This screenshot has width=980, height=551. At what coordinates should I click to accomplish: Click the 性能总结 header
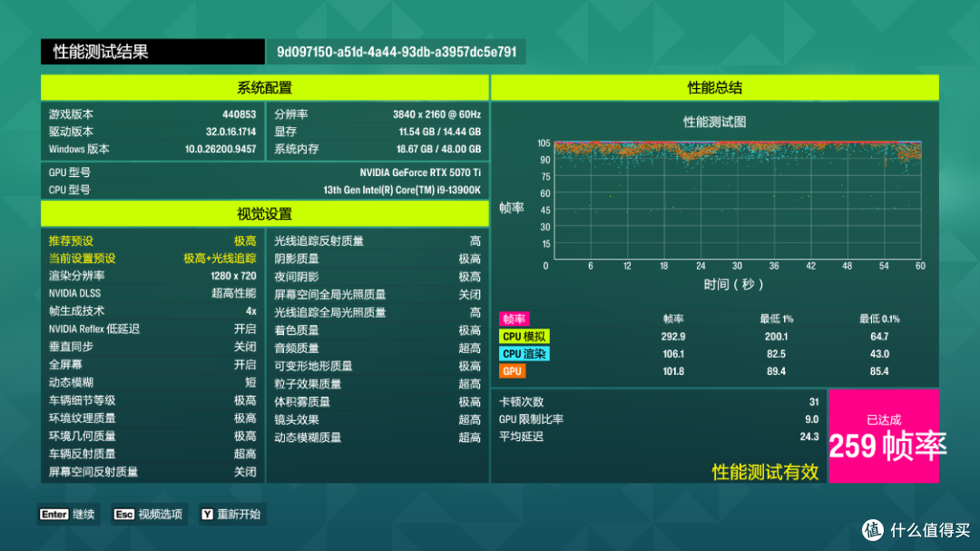point(714,87)
